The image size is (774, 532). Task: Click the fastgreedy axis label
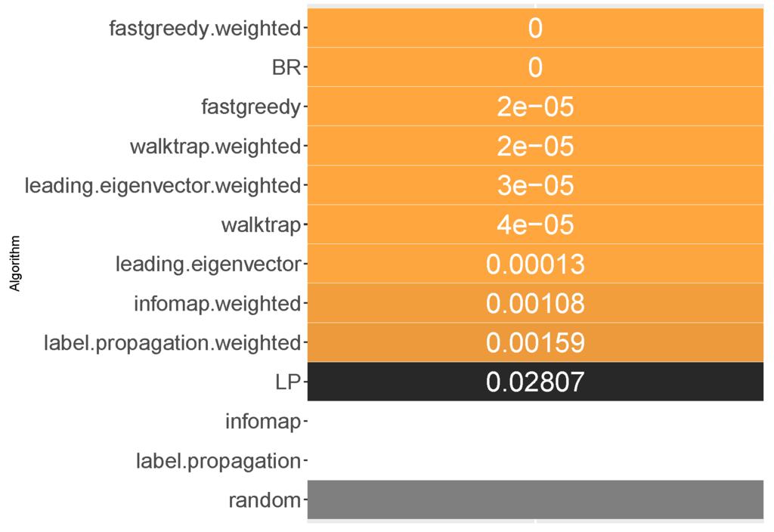pos(250,107)
